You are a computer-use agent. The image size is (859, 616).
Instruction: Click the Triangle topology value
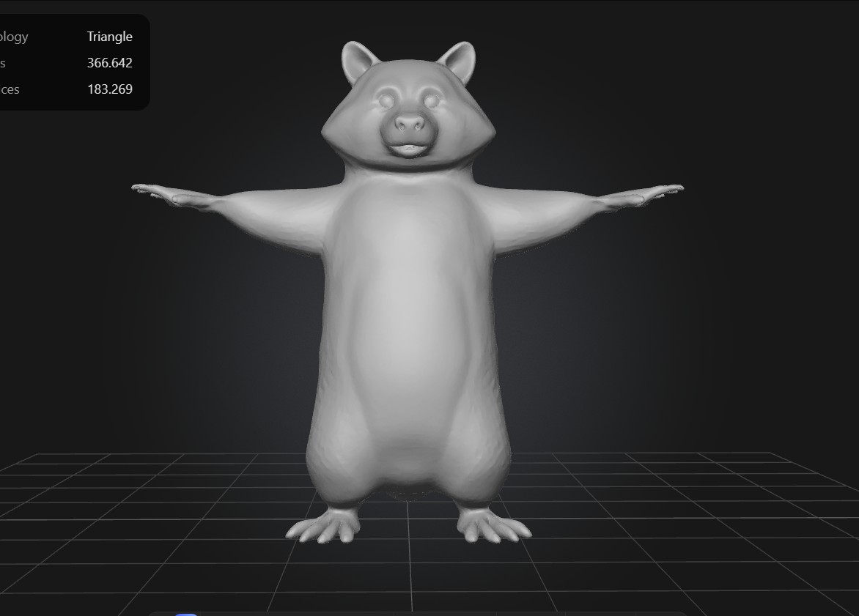click(x=109, y=37)
